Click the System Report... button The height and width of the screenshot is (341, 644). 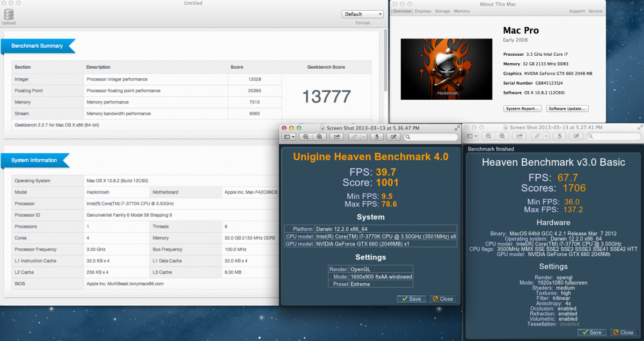click(522, 108)
